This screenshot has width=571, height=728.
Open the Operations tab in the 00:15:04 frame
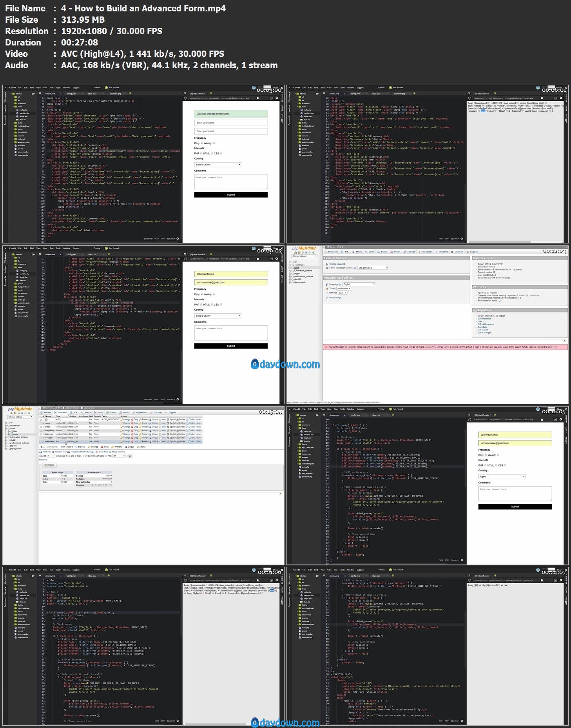pyautogui.click(x=140, y=412)
